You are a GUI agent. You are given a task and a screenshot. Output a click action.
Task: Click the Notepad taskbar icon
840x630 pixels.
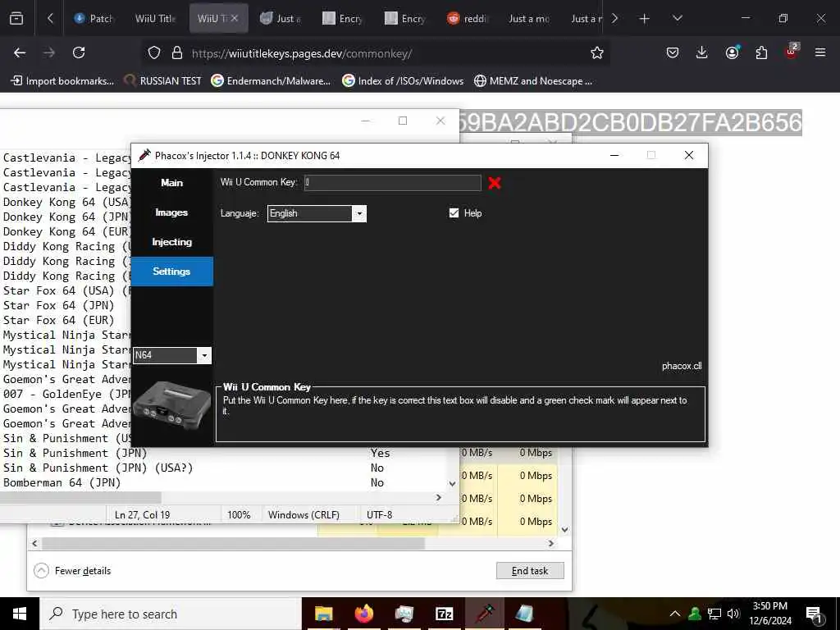pyautogui.click(x=524, y=614)
